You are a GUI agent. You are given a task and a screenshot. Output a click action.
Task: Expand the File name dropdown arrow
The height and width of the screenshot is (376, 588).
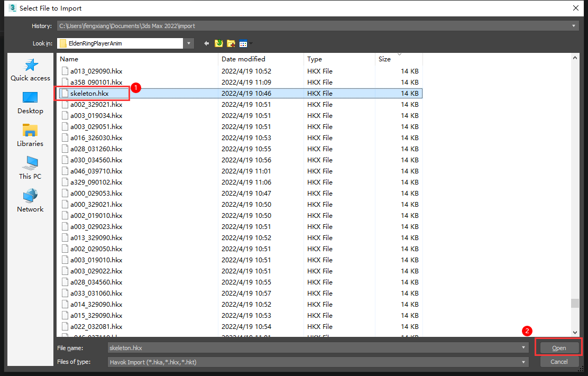523,348
